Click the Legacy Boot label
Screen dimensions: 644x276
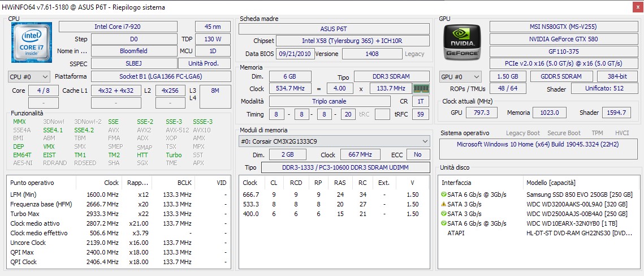pos(523,133)
